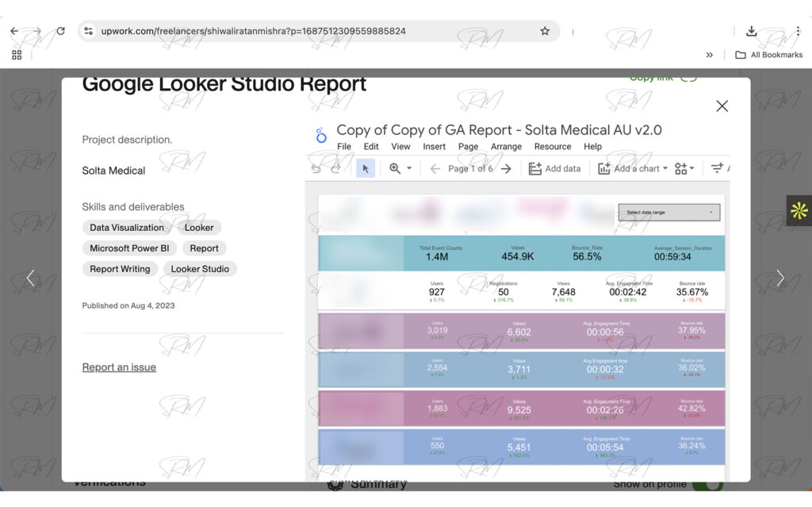Open the File menu in Looker Studio
Screen dimensions: 812x507
pyautogui.click(x=344, y=147)
